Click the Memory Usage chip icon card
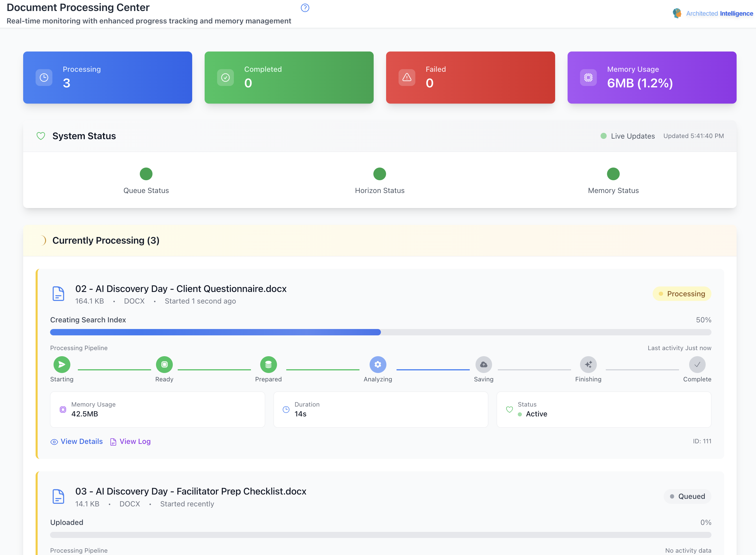 coord(588,78)
